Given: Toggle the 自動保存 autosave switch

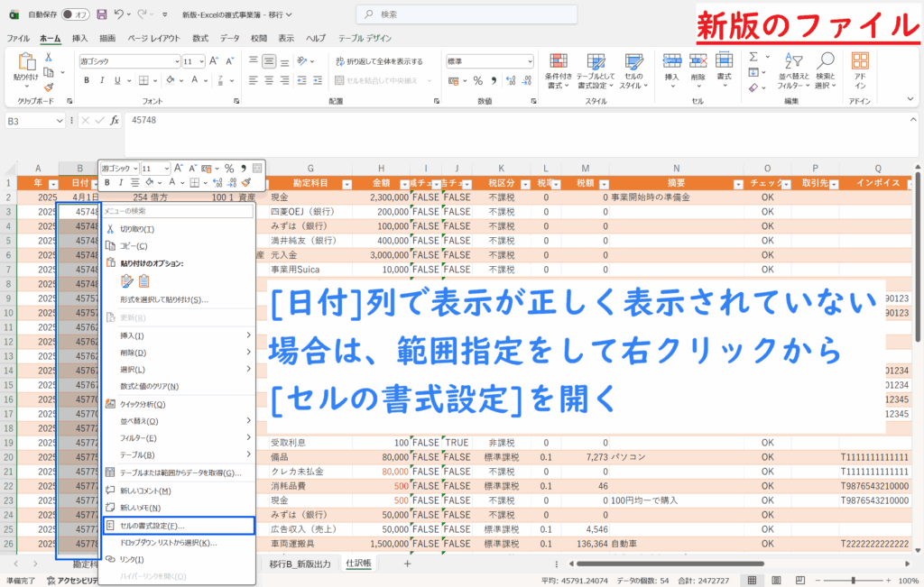Looking at the screenshot, I should tap(76, 14).
